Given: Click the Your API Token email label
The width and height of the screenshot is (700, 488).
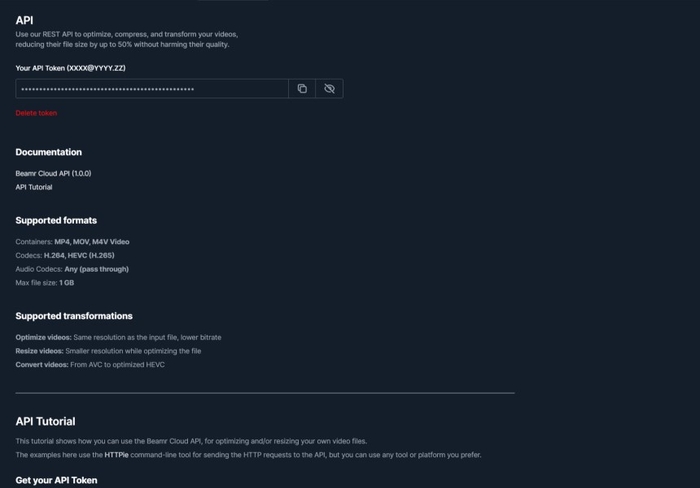Looking at the screenshot, I should coord(70,68).
